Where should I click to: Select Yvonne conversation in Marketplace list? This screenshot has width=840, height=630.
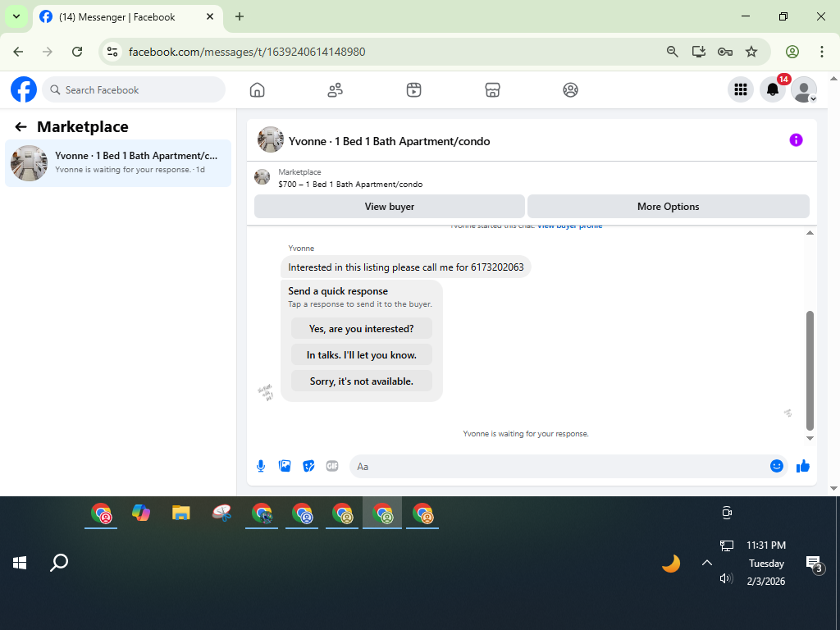[x=118, y=163]
